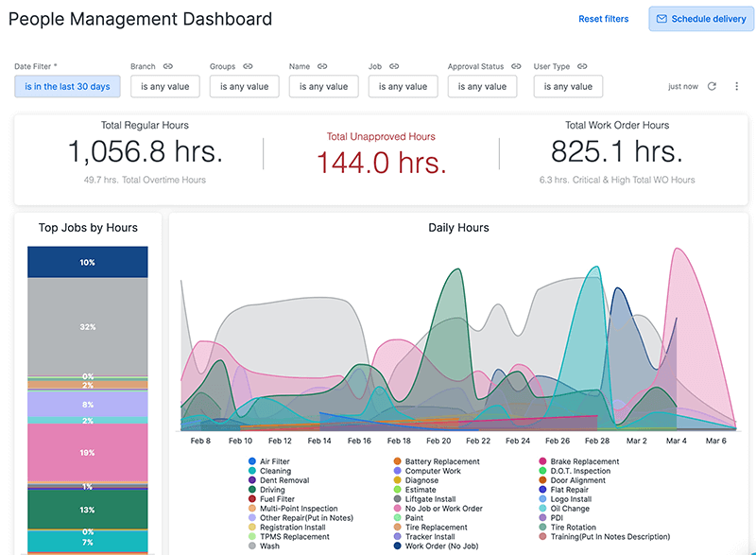Select the Total Unapproved Hours tile
The height and width of the screenshot is (555, 756).
381,149
